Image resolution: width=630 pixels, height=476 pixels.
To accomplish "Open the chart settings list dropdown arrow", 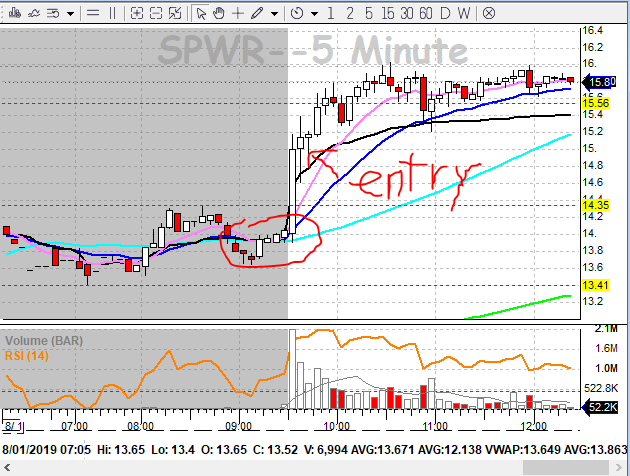I will [70, 14].
